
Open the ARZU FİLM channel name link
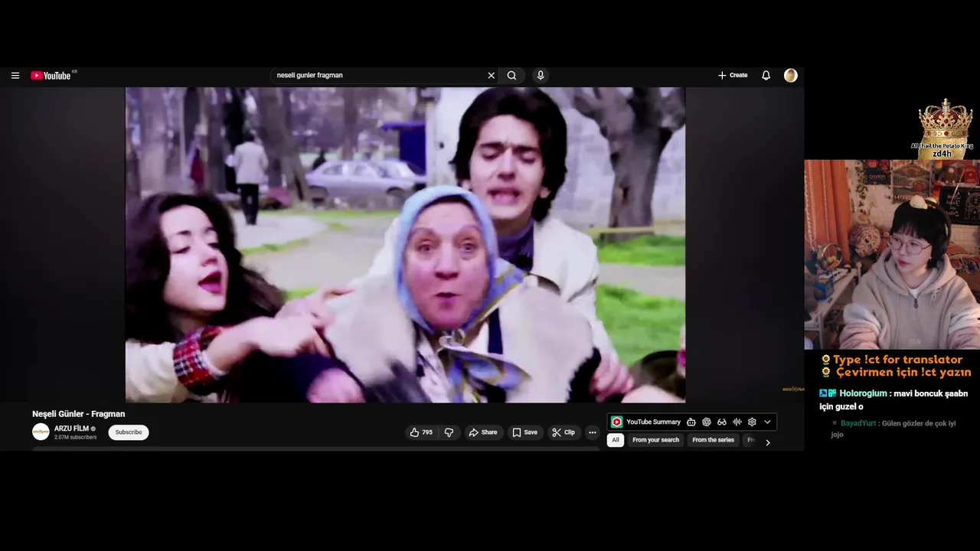pyautogui.click(x=71, y=429)
